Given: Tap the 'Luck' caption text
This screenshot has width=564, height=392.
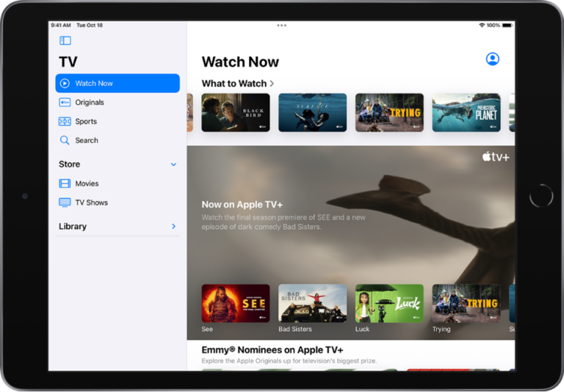Looking at the screenshot, I should [362, 329].
